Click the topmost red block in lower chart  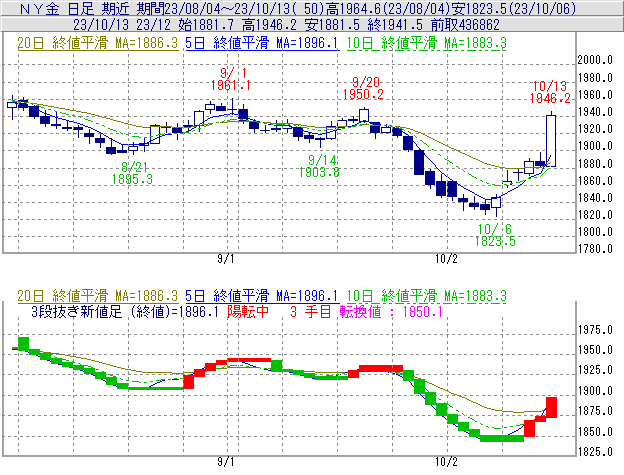coord(551,404)
